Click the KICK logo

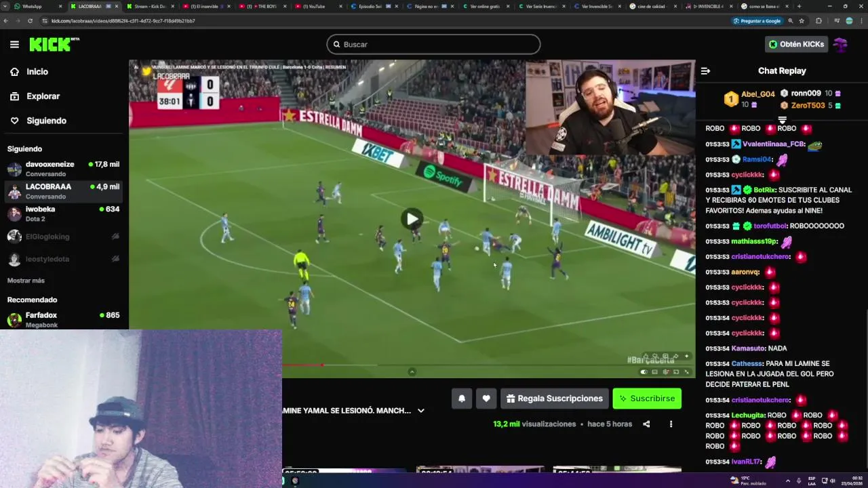coord(54,44)
